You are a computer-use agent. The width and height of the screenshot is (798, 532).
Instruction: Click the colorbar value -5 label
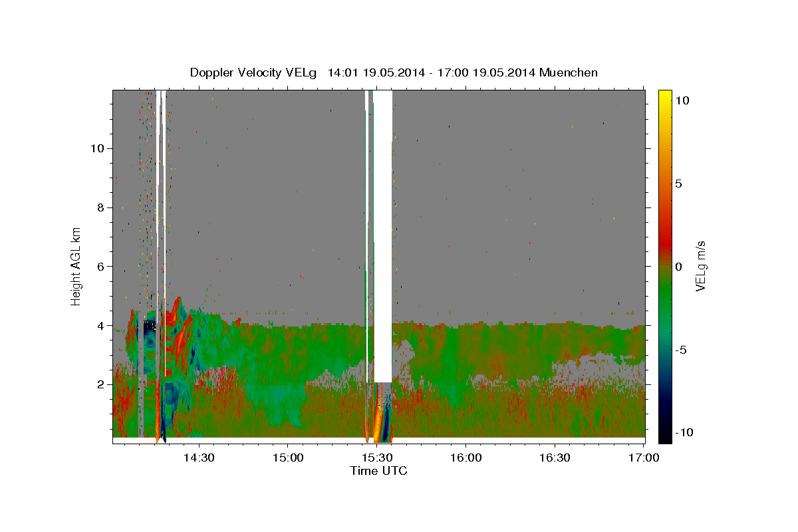680,350
